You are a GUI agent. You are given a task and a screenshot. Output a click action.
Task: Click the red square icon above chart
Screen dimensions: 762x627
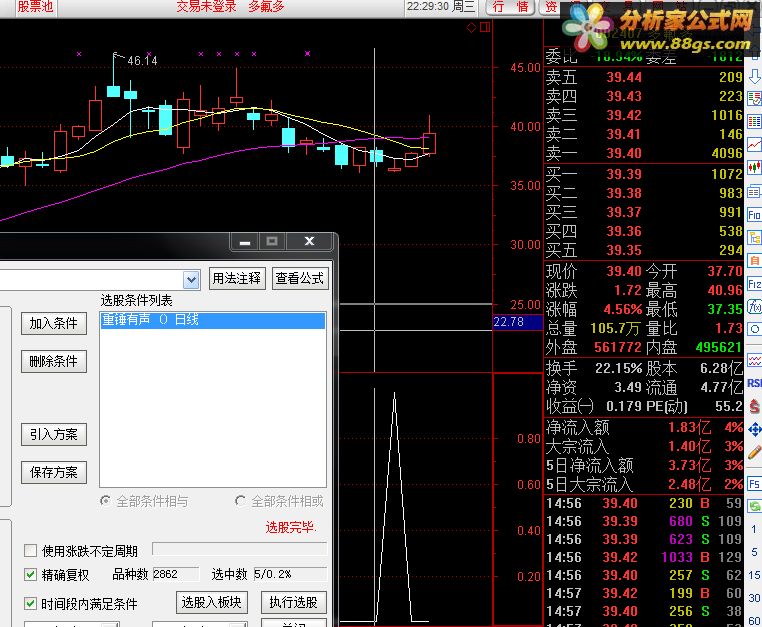(x=485, y=27)
